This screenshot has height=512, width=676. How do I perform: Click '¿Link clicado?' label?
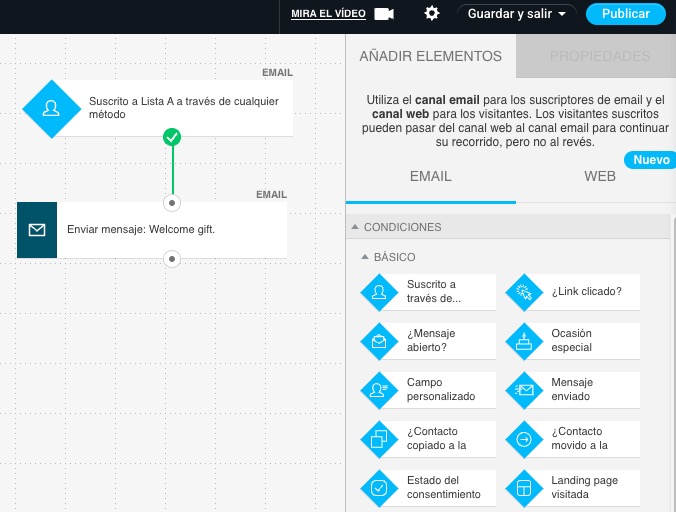click(x=586, y=291)
